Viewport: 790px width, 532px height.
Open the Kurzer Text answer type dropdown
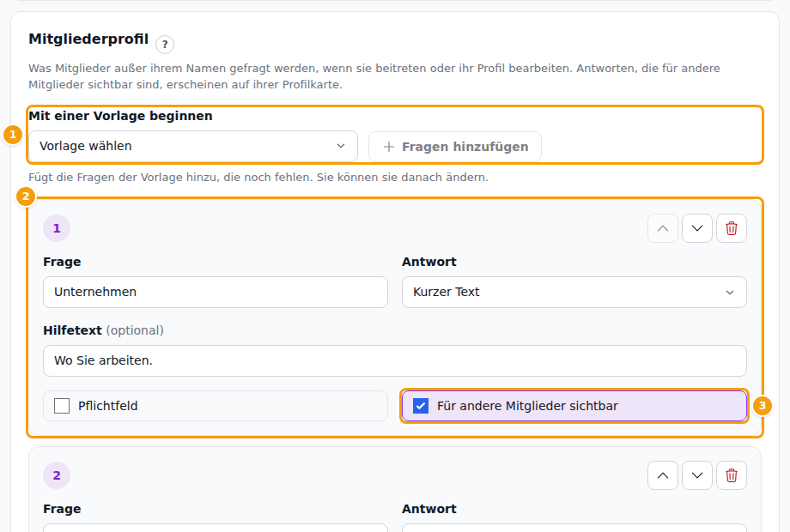pos(574,292)
